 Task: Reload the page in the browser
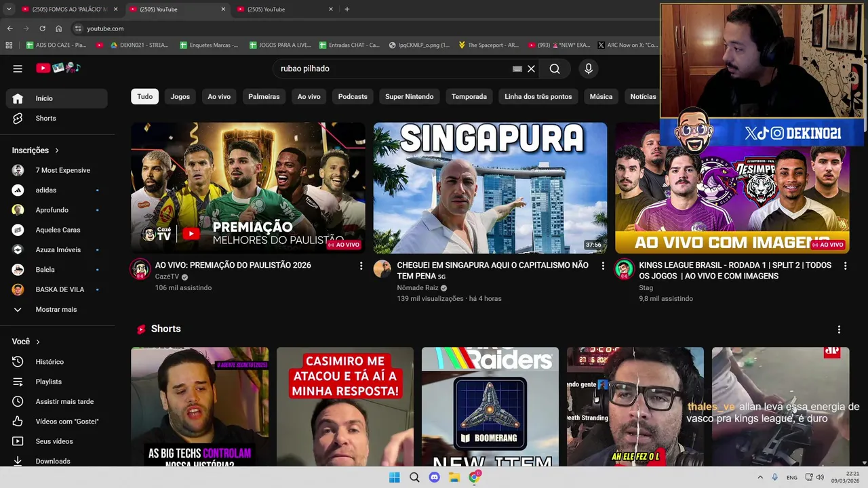click(42, 28)
